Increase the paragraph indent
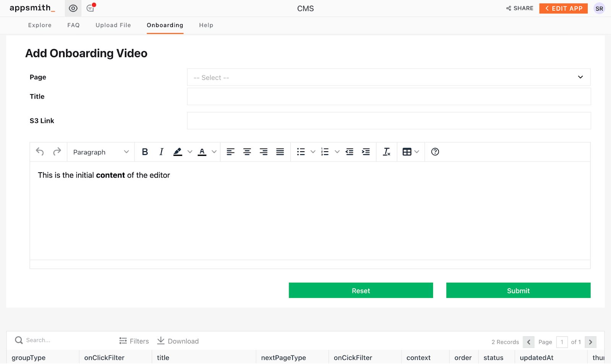This screenshot has width=611, height=364. 366,152
